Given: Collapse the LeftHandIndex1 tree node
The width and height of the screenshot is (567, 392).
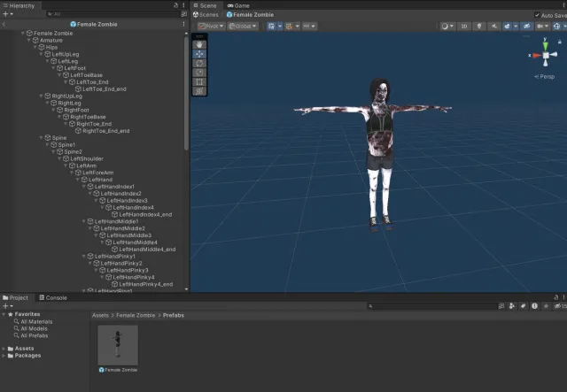Looking at the screenshot, I should point(84,187).
